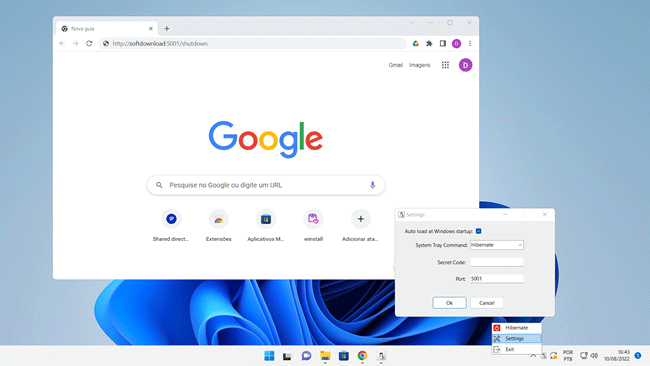
Task: Click the Secret Code input field
Action: click(497, 262)
